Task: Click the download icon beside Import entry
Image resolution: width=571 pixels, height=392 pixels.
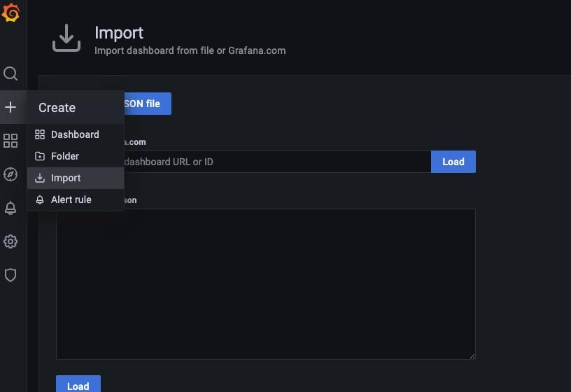Action: [40, 178]
